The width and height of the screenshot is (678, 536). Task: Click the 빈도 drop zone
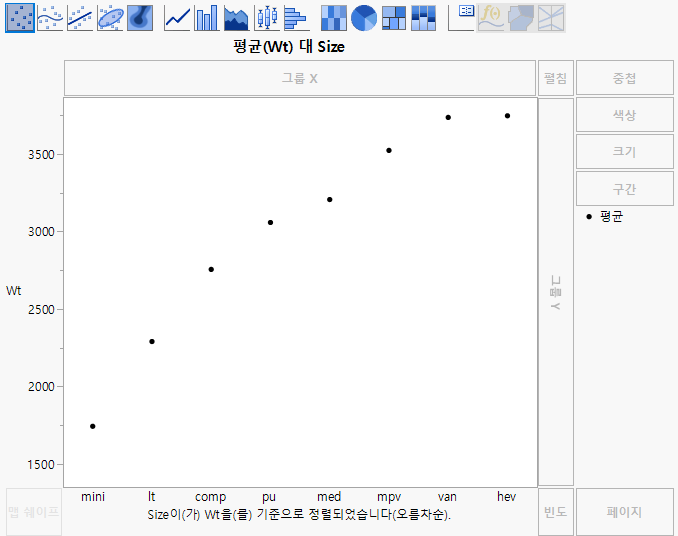(x=556, y=512)
